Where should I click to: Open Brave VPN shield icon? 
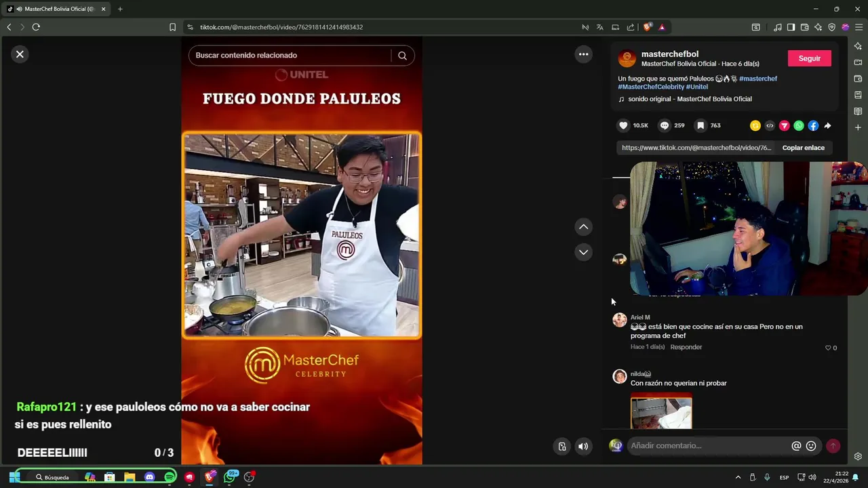[831, 27]
